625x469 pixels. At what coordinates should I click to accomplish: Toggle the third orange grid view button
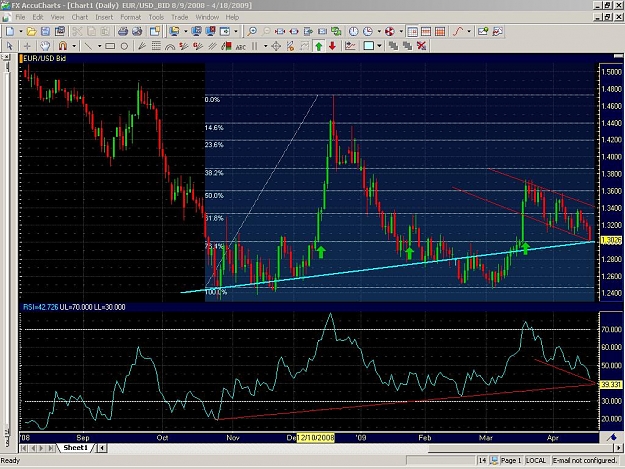click(x=440, y=31)
